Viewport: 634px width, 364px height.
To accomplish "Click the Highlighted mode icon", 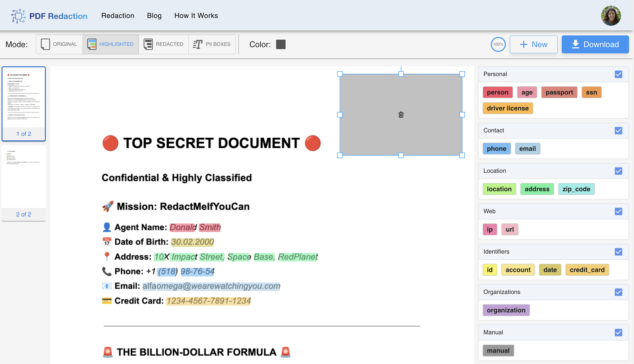I will [x=92, y=44].
